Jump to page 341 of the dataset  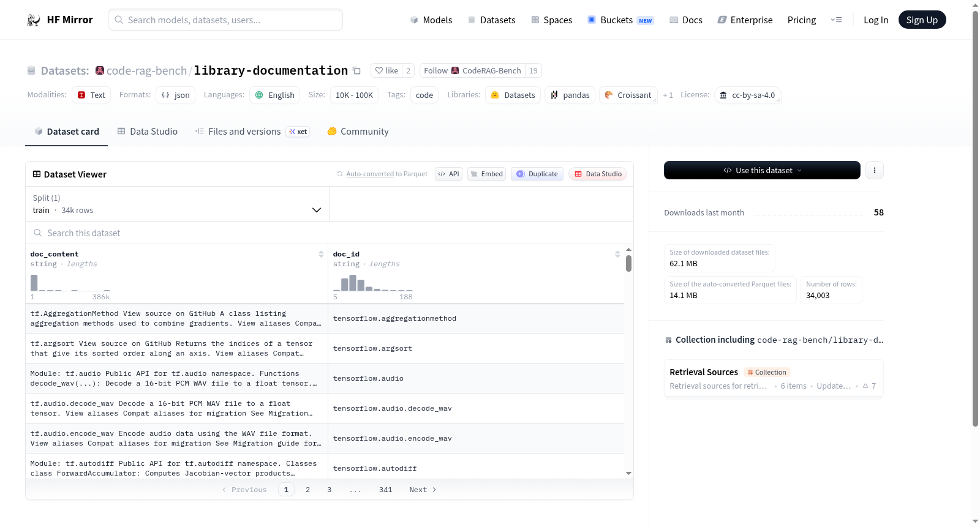386,490
